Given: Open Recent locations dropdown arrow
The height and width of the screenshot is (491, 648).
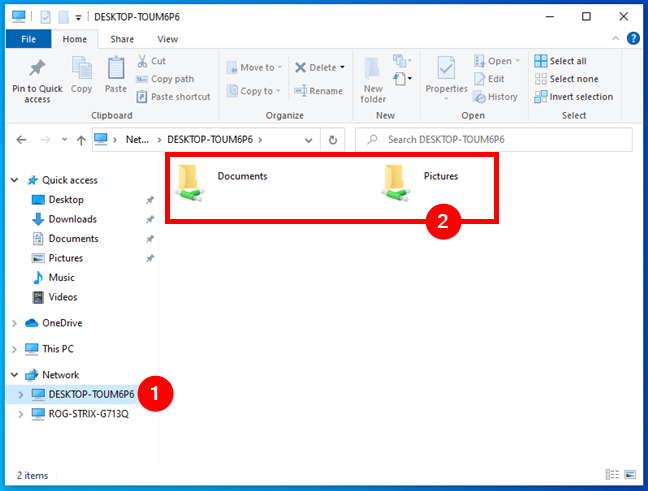Looking at the screenshot, I should pyautogui.click(x=64, y=139).
